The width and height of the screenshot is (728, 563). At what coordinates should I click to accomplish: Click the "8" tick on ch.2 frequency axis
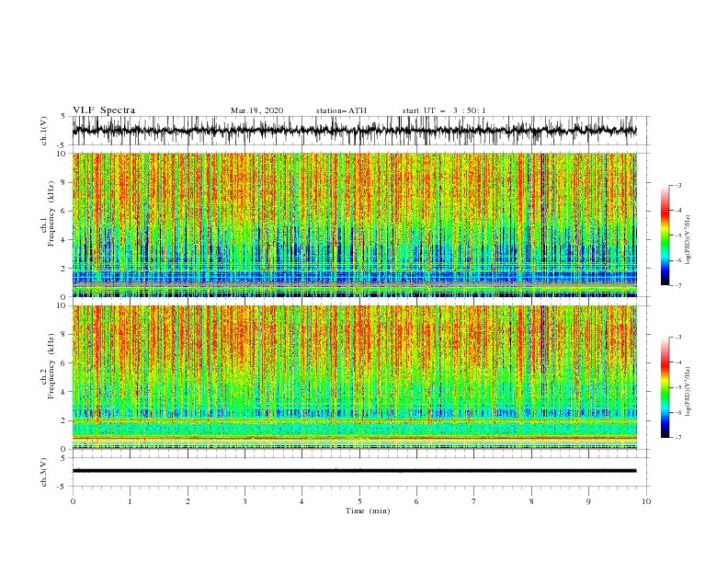(63, 335)
